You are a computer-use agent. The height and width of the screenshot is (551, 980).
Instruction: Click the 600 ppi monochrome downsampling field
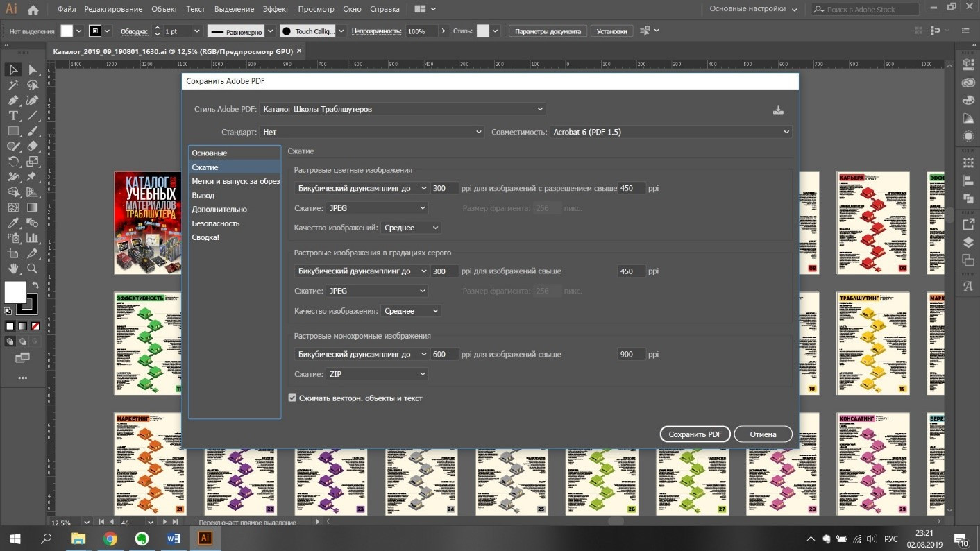(x=443, y=354)
